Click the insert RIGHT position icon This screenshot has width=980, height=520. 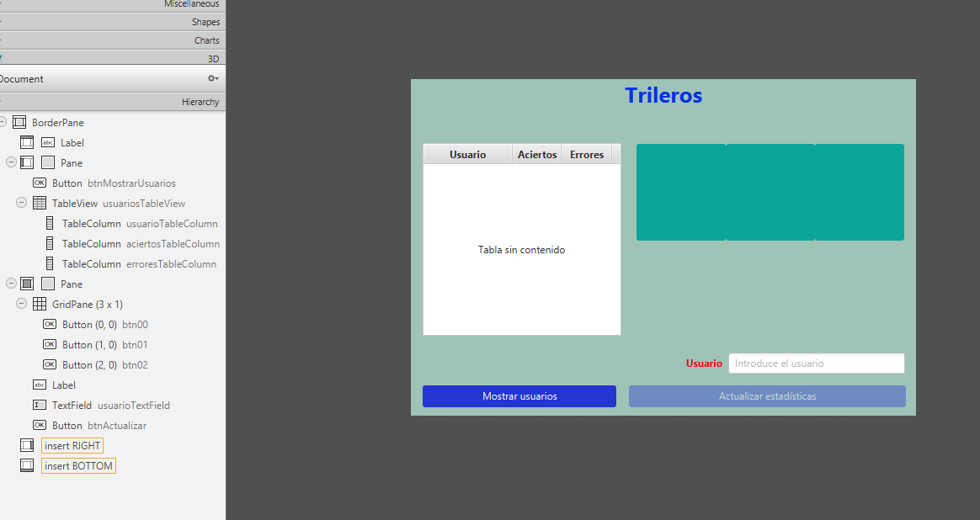pyautogui.click(x=27, y=445)
